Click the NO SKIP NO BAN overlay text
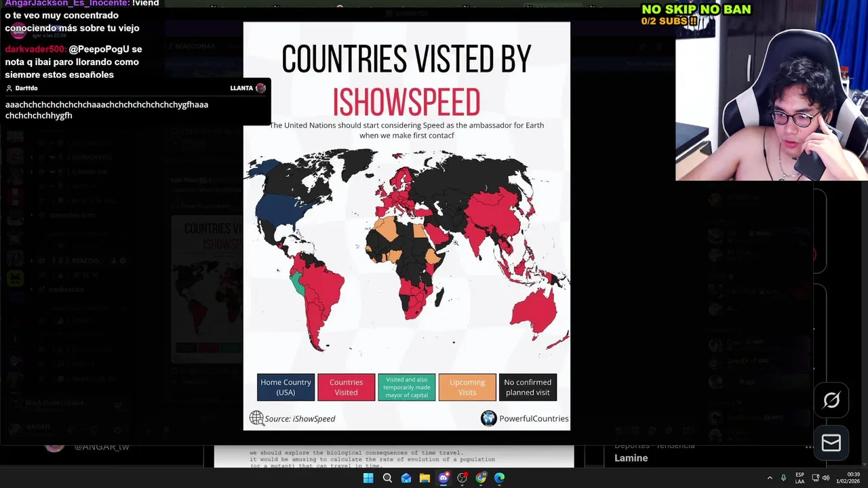The width and height of the screenshot is (868, 488). point(696,9)
